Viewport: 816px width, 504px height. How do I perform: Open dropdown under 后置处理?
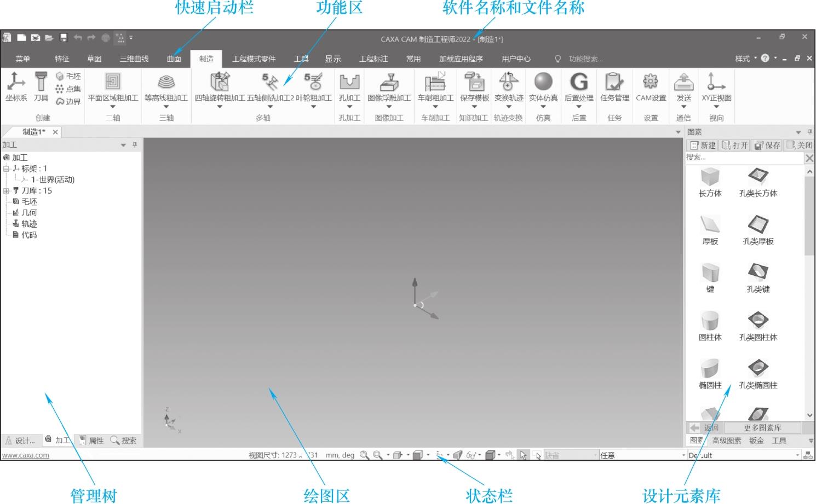[x=579, y=107]
